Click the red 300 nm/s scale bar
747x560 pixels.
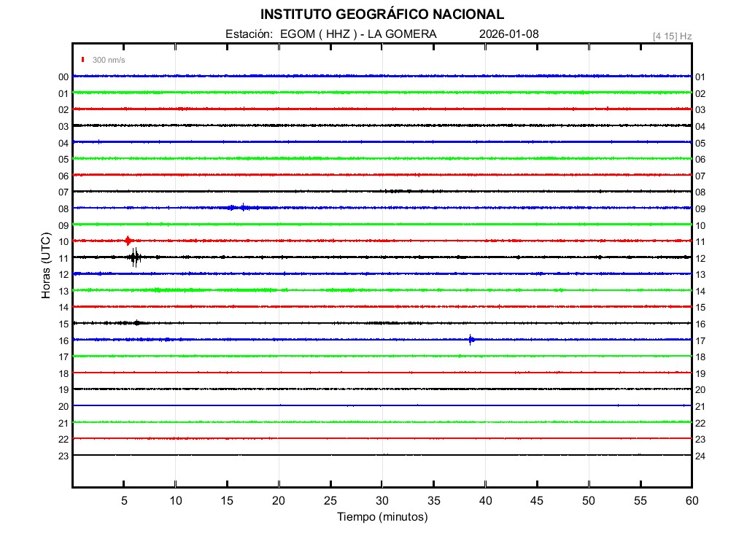pyautogui.click(x=84, y=60)
